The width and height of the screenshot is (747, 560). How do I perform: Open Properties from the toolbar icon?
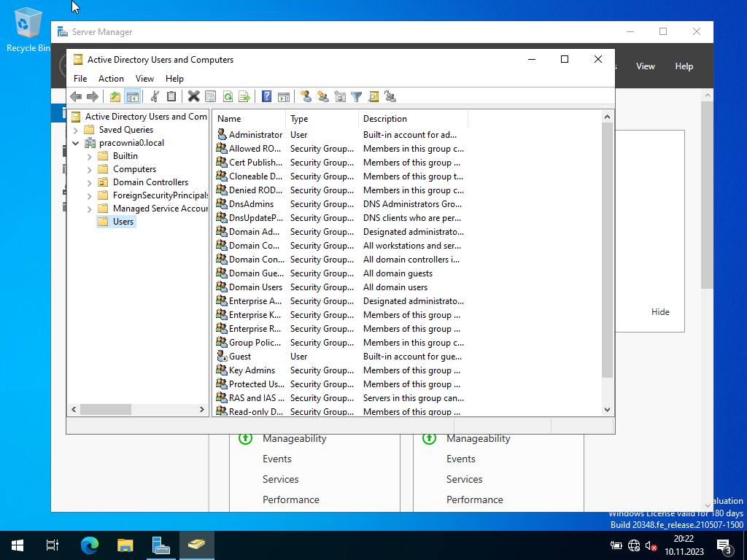210,97
